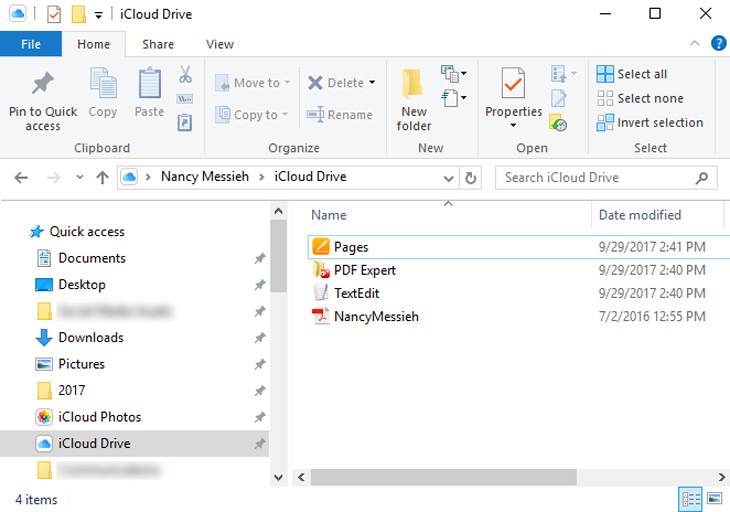Switch to large icons view
The height and width of the screenshot is (512, 730).
coord(715,498)
